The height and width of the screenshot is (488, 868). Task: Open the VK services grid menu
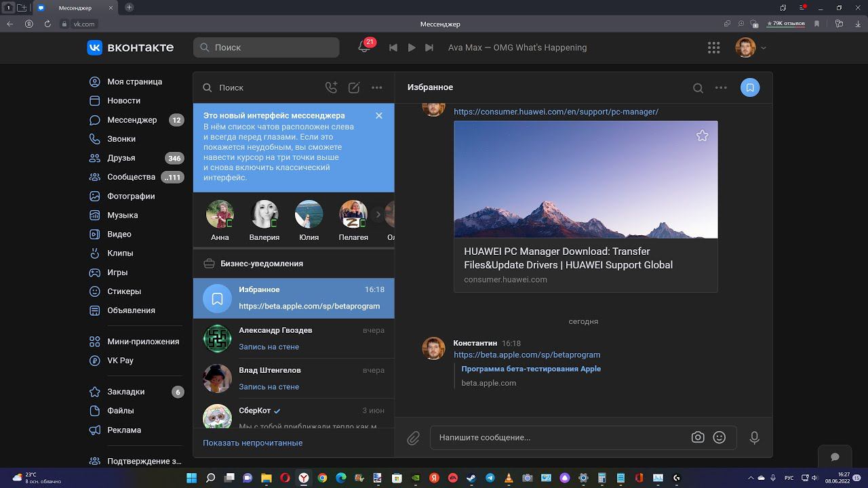click(713, 47)
